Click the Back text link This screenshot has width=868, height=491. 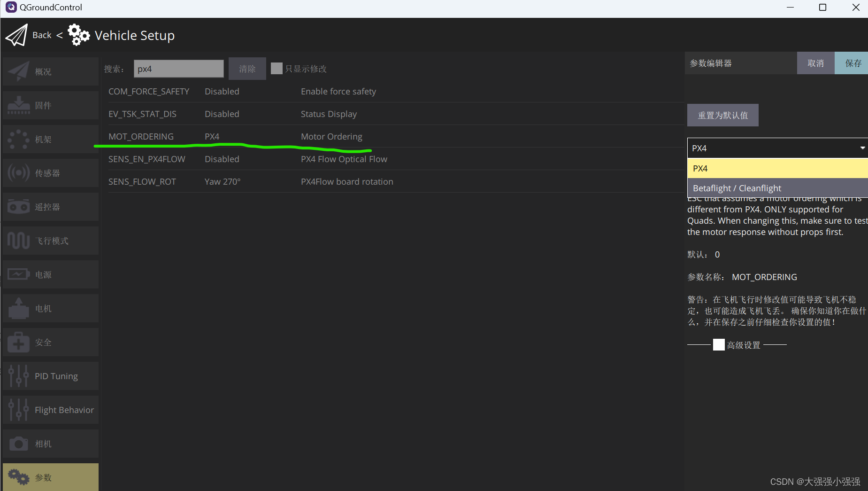click(42, 35)
